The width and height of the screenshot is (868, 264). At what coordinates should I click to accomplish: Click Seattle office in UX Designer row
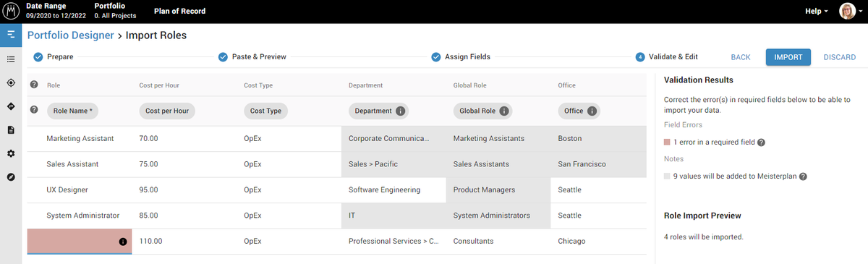pyautogui.click(x=599, y=190)
